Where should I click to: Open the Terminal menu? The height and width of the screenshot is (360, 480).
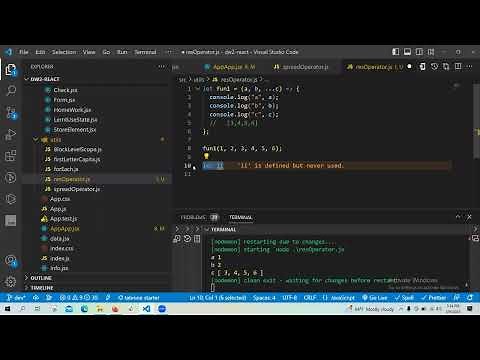145,52
